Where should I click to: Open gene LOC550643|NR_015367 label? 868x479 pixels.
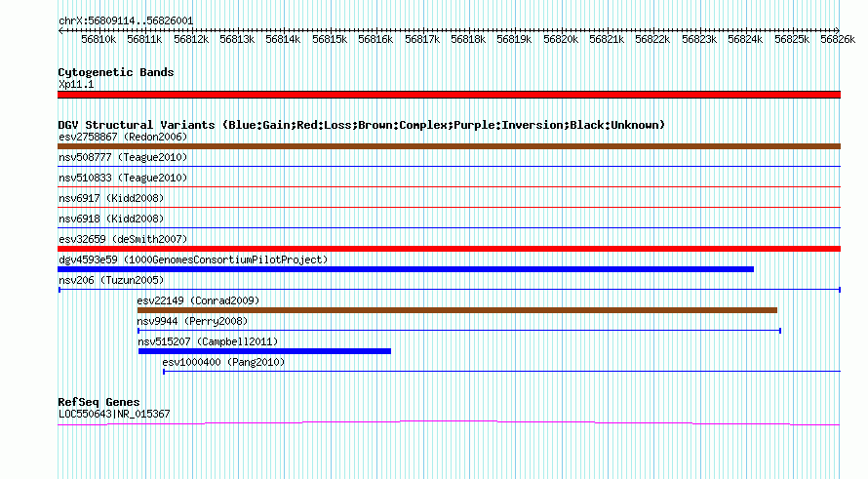114,414
